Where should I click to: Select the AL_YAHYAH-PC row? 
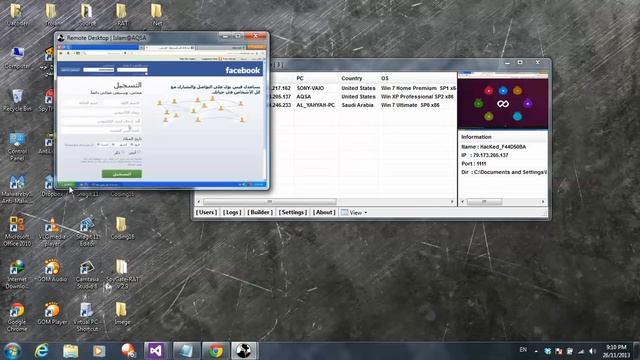[362, 105]
